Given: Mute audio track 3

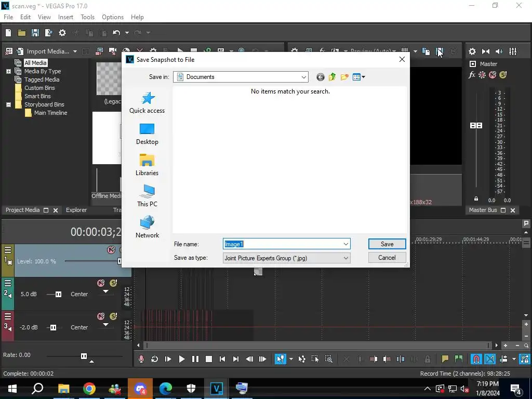Looking at the screenshot, I should click(101, 316).
